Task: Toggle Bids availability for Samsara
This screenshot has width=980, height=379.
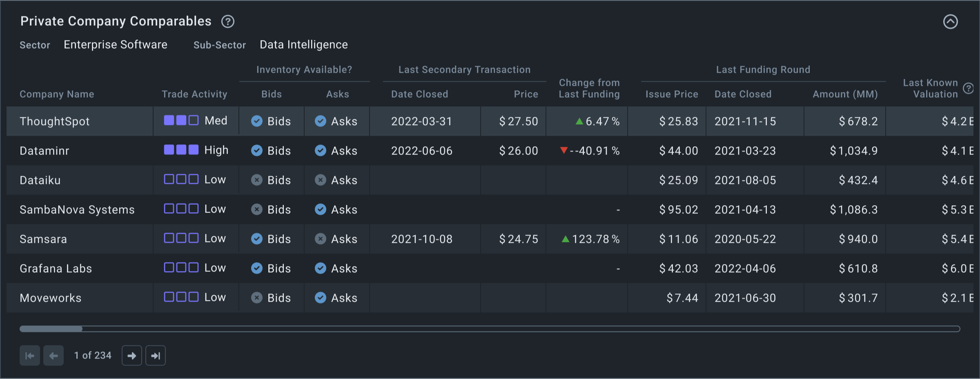Action: (257, 239)
